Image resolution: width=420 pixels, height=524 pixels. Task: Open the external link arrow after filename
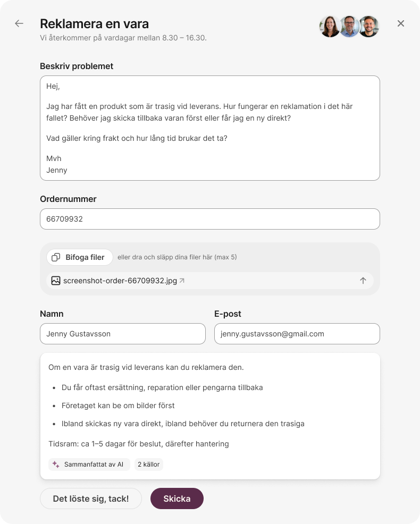pyautogui.click(x=182, y=281)
